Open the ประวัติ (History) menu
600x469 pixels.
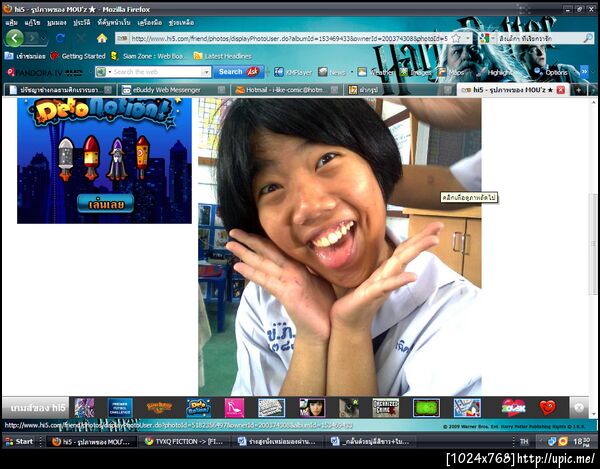(x=82, y=23)
